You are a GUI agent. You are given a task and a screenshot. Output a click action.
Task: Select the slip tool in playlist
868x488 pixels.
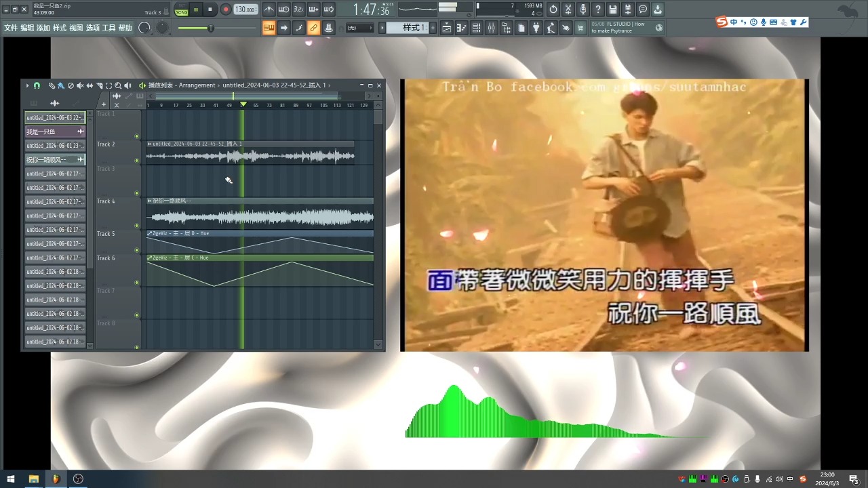[90, 85]
